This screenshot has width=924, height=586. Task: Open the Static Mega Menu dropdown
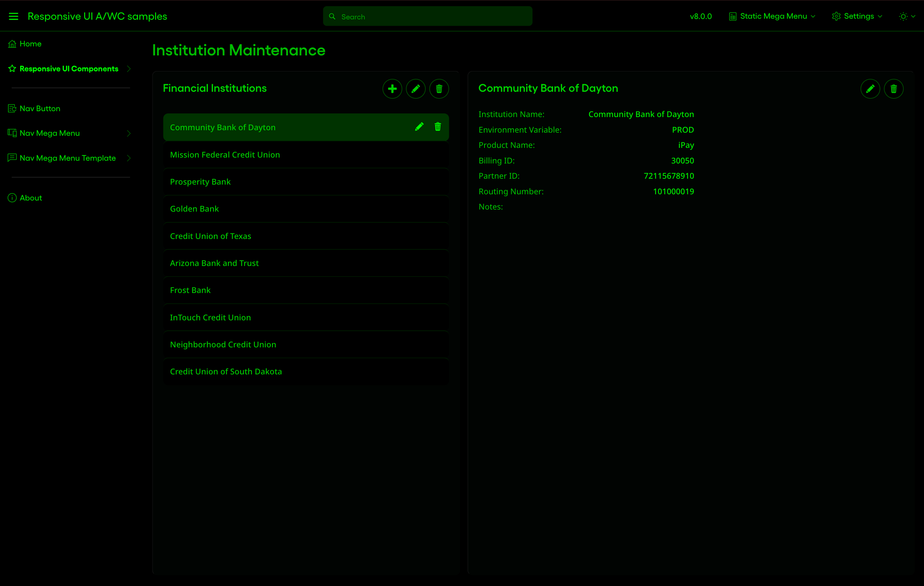[772, 16]
